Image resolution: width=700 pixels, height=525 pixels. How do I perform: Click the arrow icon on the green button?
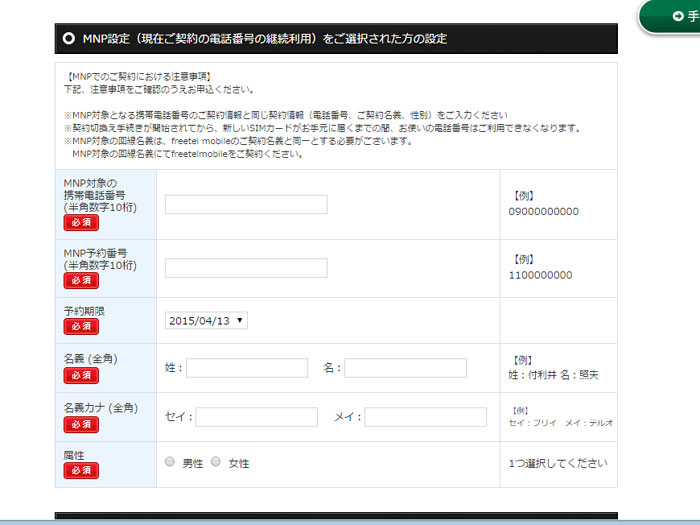(678, 16)
